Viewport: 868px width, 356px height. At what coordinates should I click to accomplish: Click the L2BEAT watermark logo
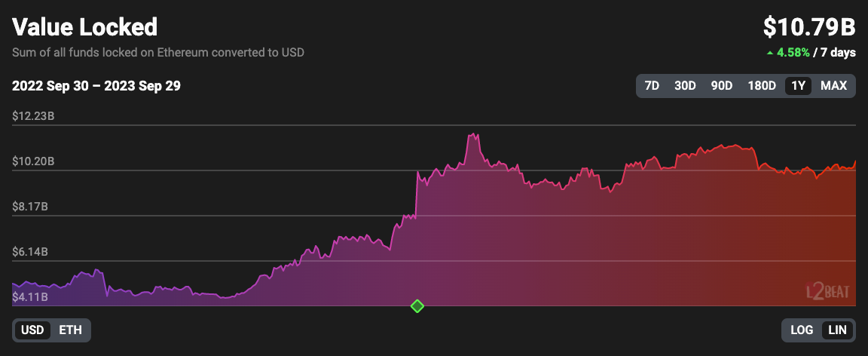tap(827, 290)
